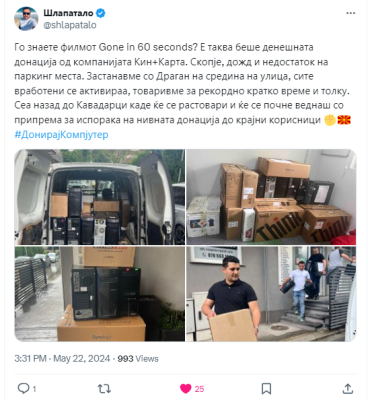Click the 3:31 PM May 22, 2024 timestamp
372x400 pixels.
click(62, 359)
